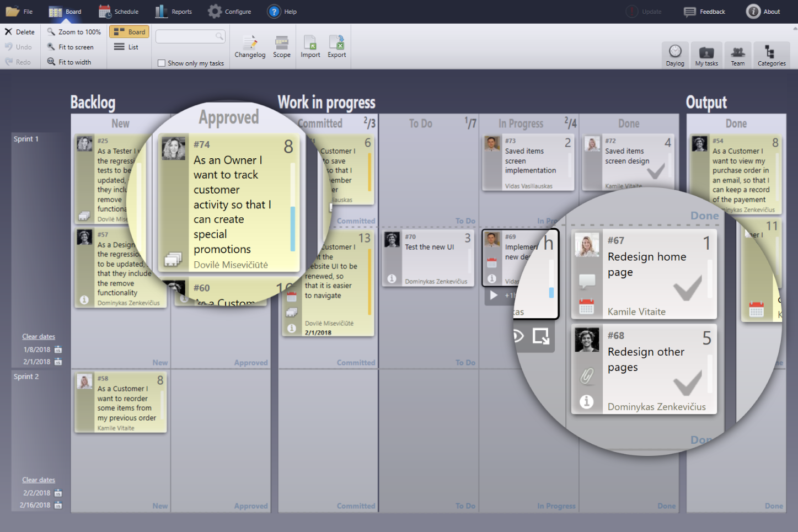Click Redo in the toolbar
This screenshot has height=532, width=798.
18,62
